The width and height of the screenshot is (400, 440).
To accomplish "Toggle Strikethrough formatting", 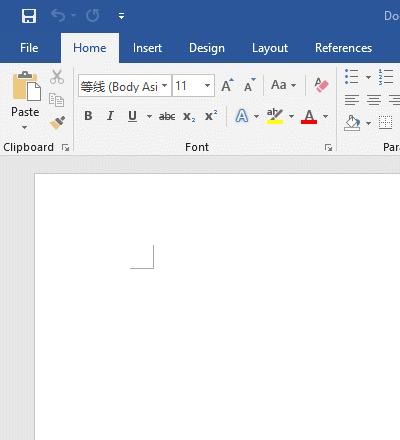I will pyautogui.click(x=167, y=116).
